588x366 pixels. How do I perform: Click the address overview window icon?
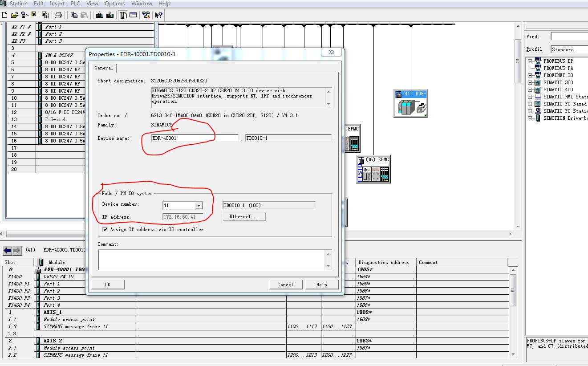click(x=133, y=15)
